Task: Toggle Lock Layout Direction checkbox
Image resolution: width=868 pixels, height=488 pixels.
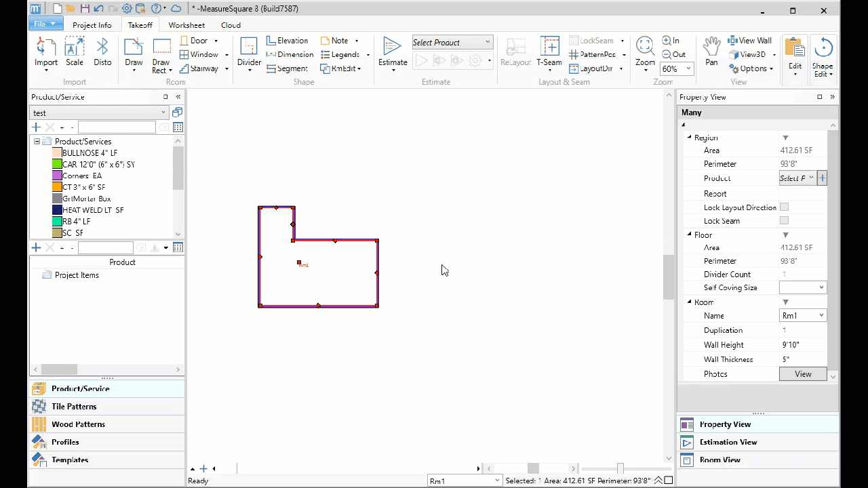Action: (x=784, y=207)
